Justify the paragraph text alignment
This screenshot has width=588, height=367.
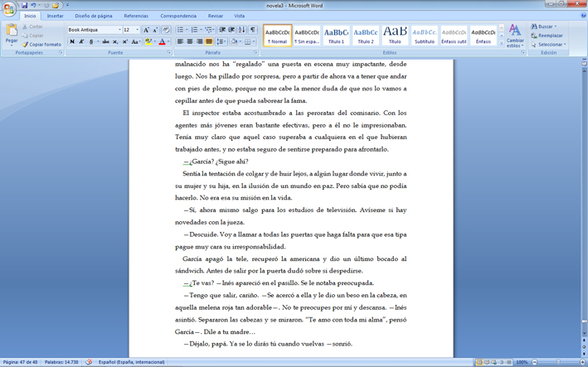click(208, 41)
